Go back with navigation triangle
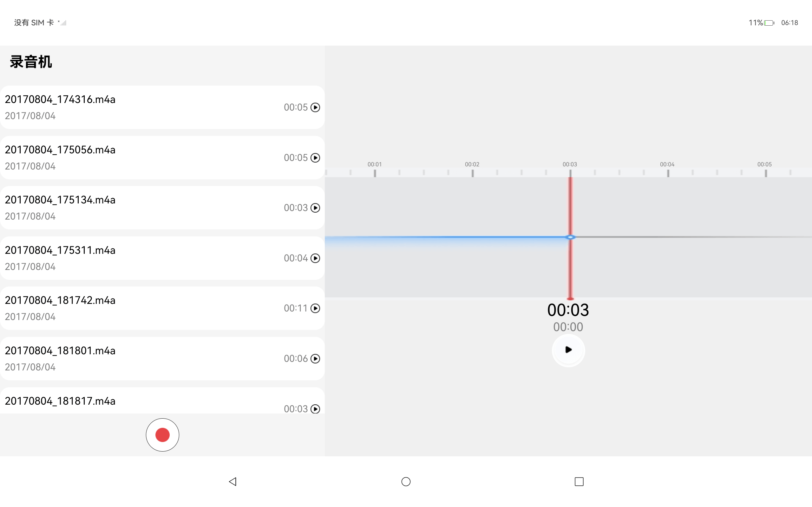 pos(232,482)
